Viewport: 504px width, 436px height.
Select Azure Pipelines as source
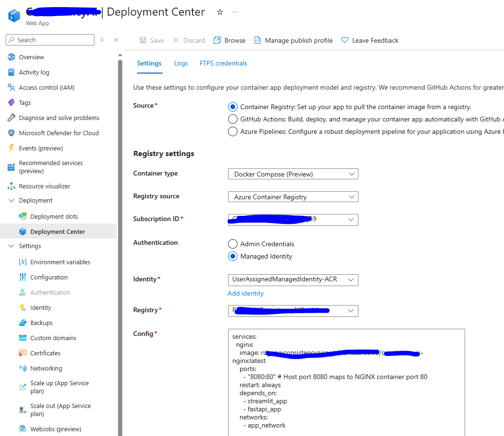(x=232, y=131)
